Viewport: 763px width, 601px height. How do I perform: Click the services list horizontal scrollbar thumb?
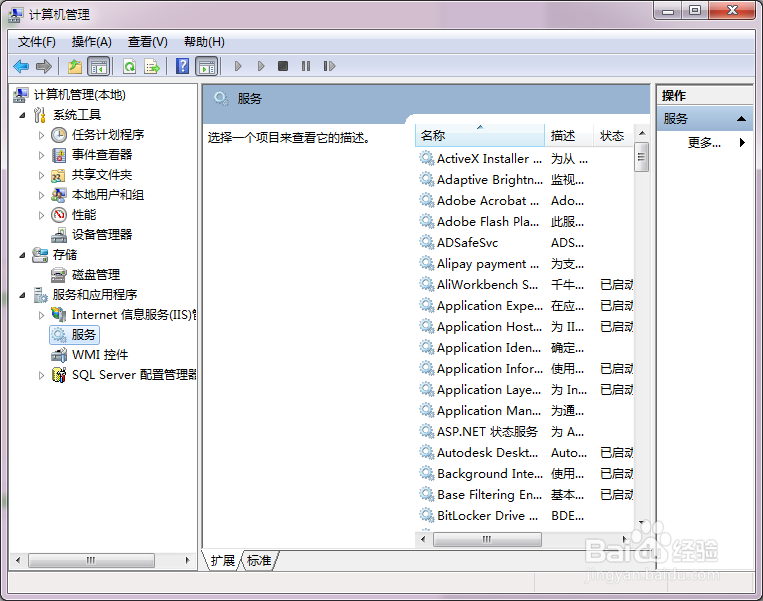click(487, 539)
